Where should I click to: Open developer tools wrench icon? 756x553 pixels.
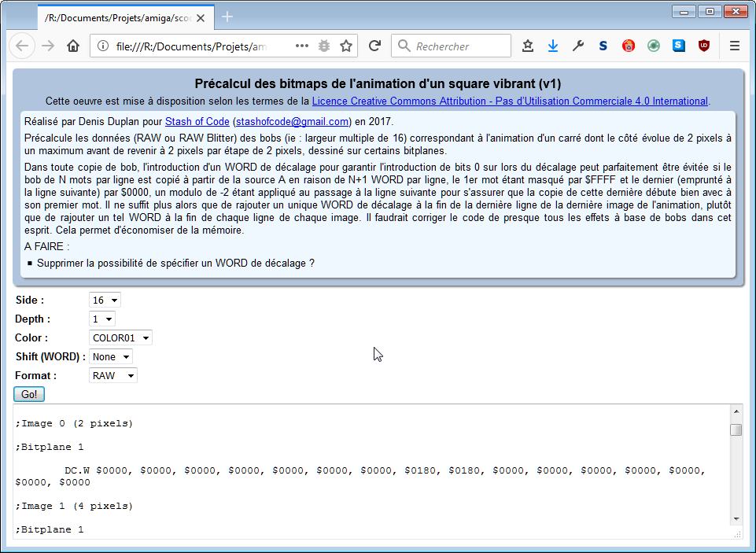point(578,46)
